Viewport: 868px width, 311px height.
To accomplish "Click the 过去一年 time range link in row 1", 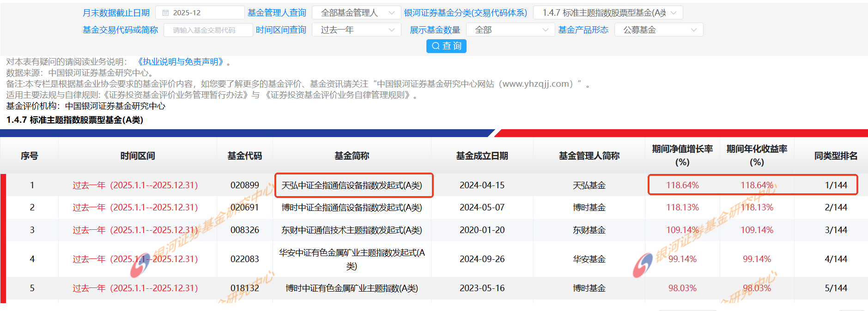I will (135, 185).
